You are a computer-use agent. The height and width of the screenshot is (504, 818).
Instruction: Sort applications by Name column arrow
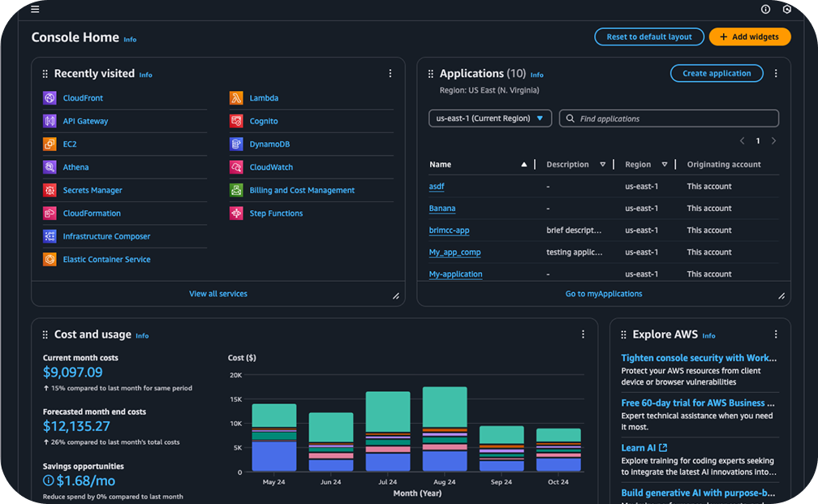pyautogui.click(x=523, y=165)
